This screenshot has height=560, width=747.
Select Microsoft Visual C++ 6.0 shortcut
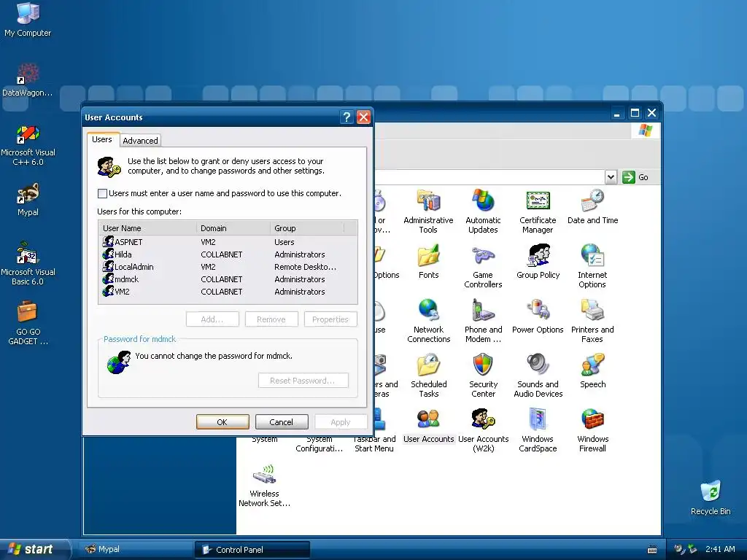coord(28,145)
